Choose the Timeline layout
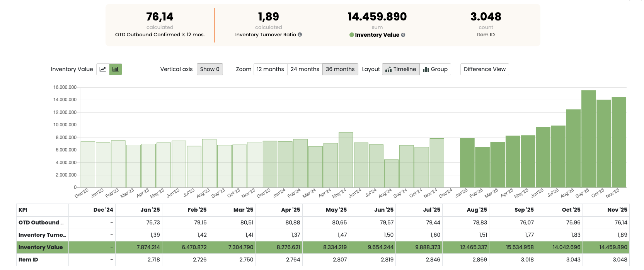Screen dimensions: 644x270 400,70
